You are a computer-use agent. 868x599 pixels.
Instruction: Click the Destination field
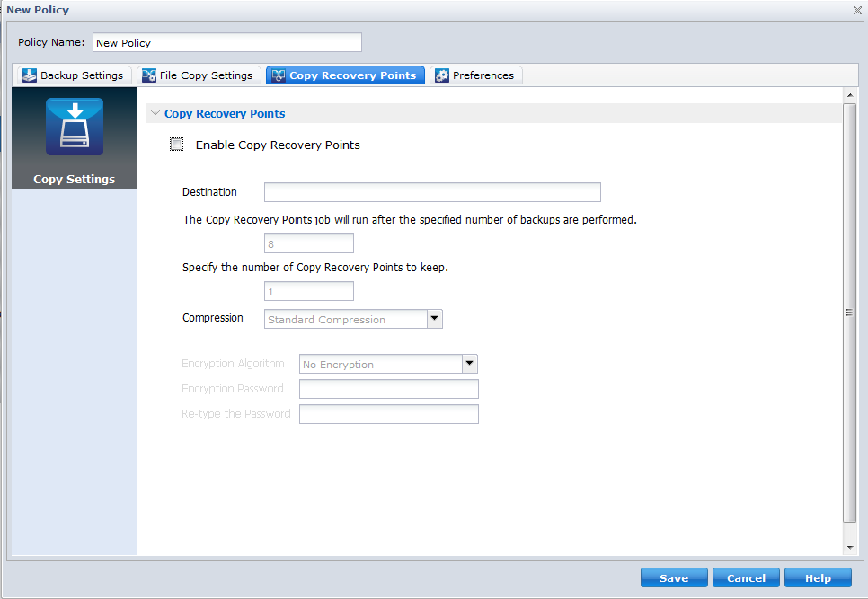coord(431,192)
